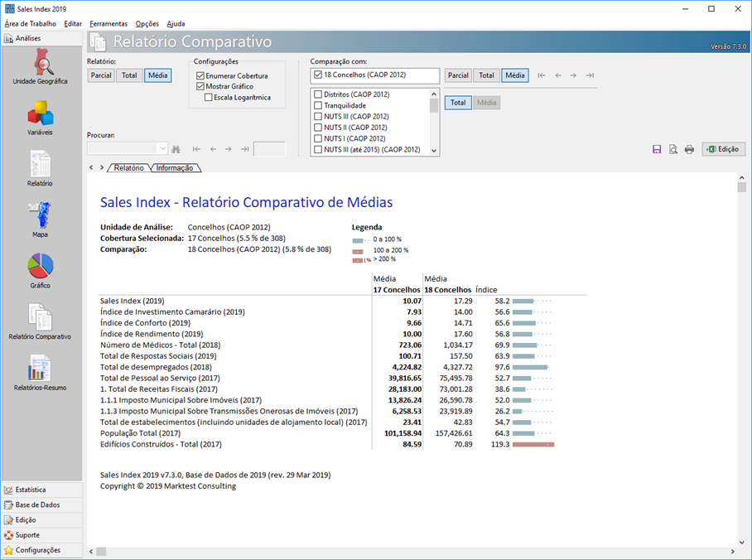752x560 pixels.
Task: Open the Variáveis section
Action: click(x=40, y=117)
